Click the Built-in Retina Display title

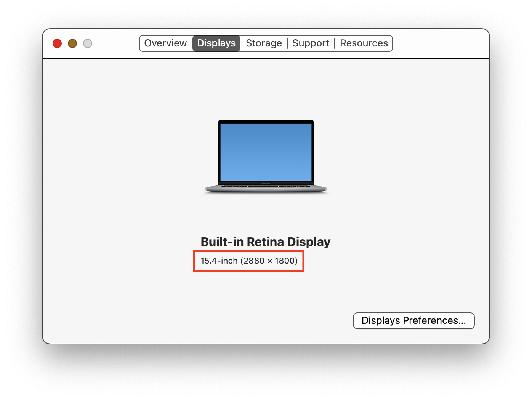click(x=266, y=242)
